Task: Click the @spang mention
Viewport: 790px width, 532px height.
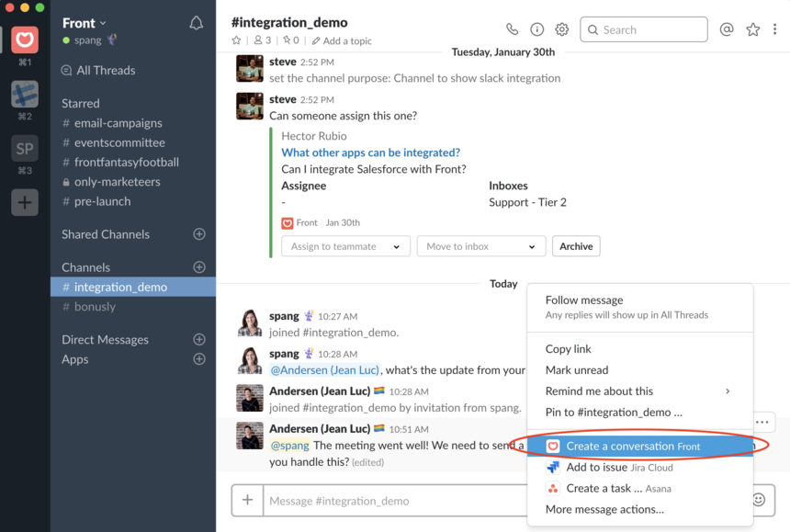Action: click(289, 446)
